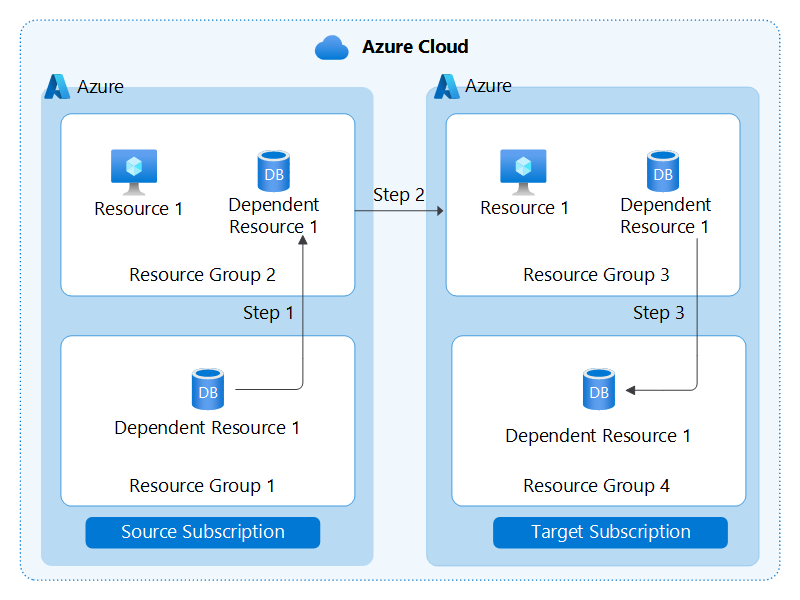The image size is (800, 600).
Task: Click the Azure Cloud title text
Action: coord(416,46)
